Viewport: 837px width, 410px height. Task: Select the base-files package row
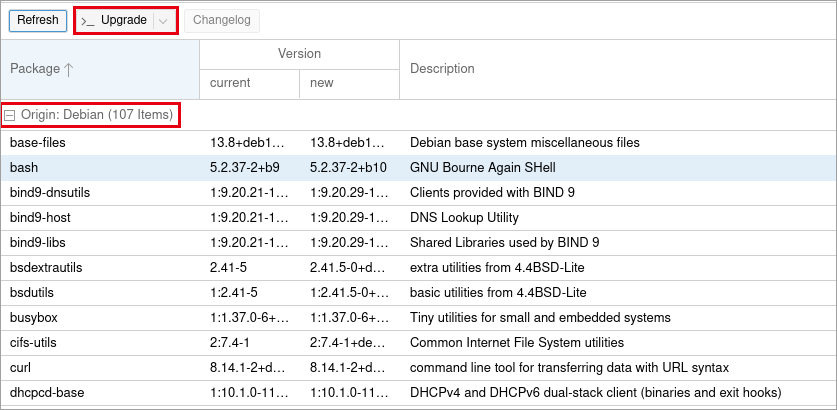[418, 143]
